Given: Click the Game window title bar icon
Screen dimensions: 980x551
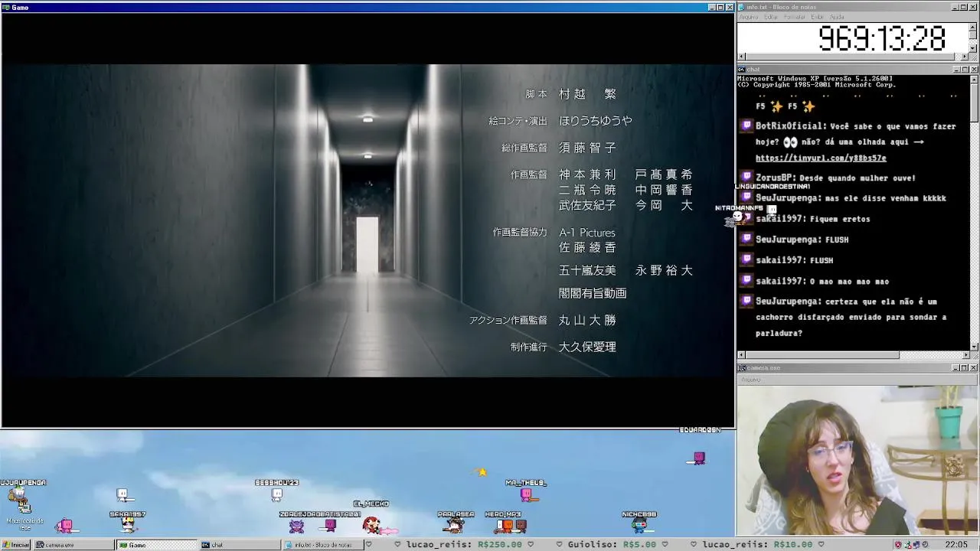Looking at the screenshot, I should (6, 7).
